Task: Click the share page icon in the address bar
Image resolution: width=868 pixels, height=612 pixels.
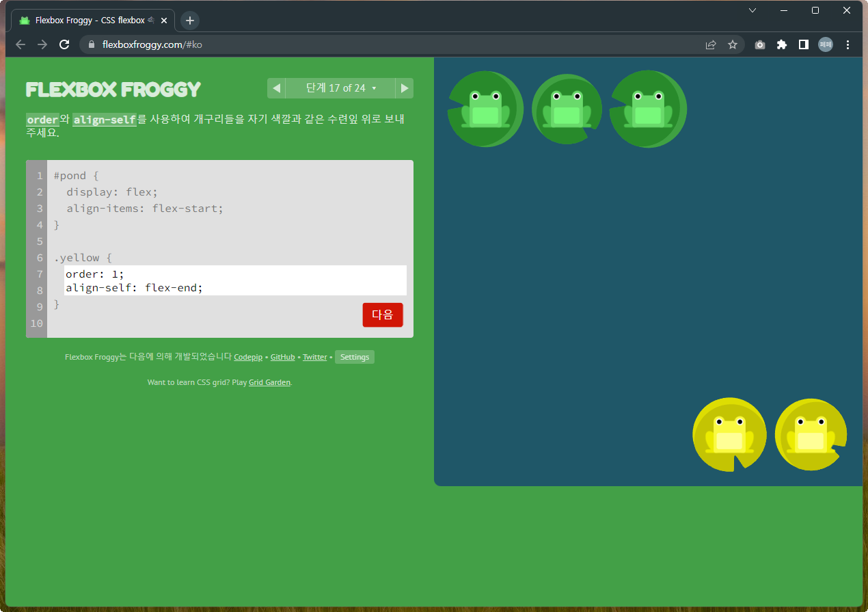Action: 711,44
